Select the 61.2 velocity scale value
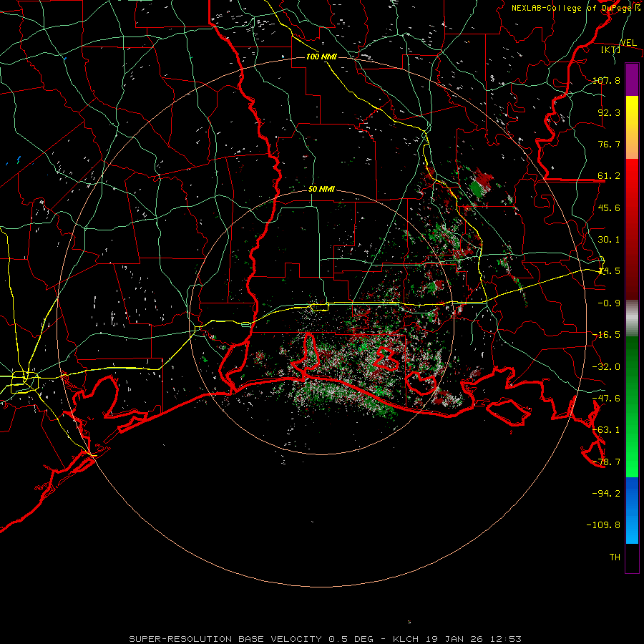Screen dimensions: 644x644 click(609, 176)
